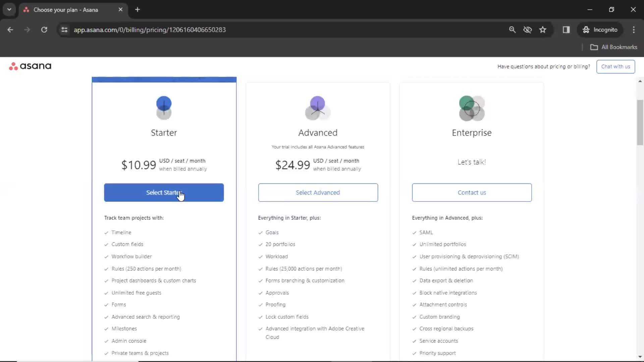Click the Starter plan circles icon
This screenshot has height=362, width=644.
164,108
